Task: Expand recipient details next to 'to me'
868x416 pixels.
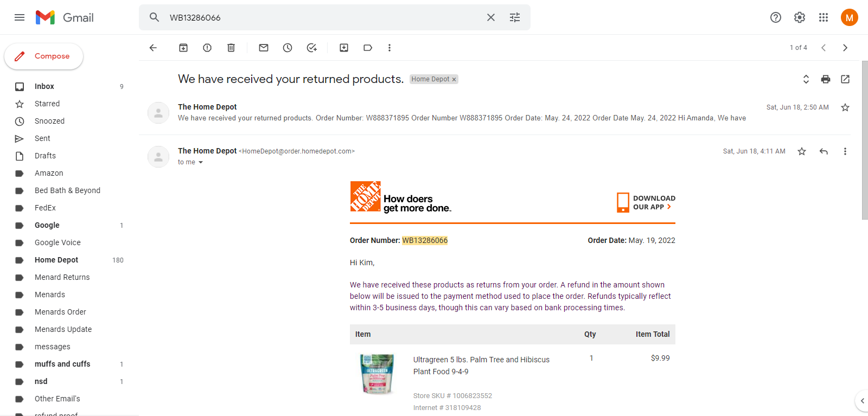Action: coord(201,162)
